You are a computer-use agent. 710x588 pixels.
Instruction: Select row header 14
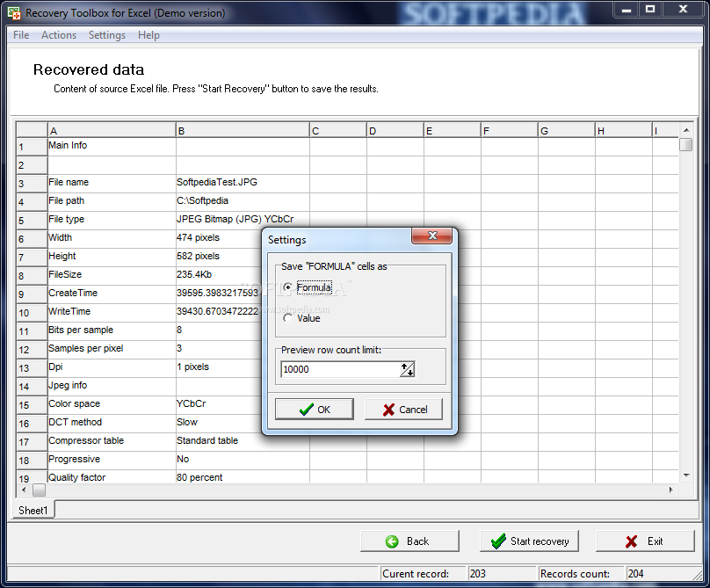click(x=32, y=387)
